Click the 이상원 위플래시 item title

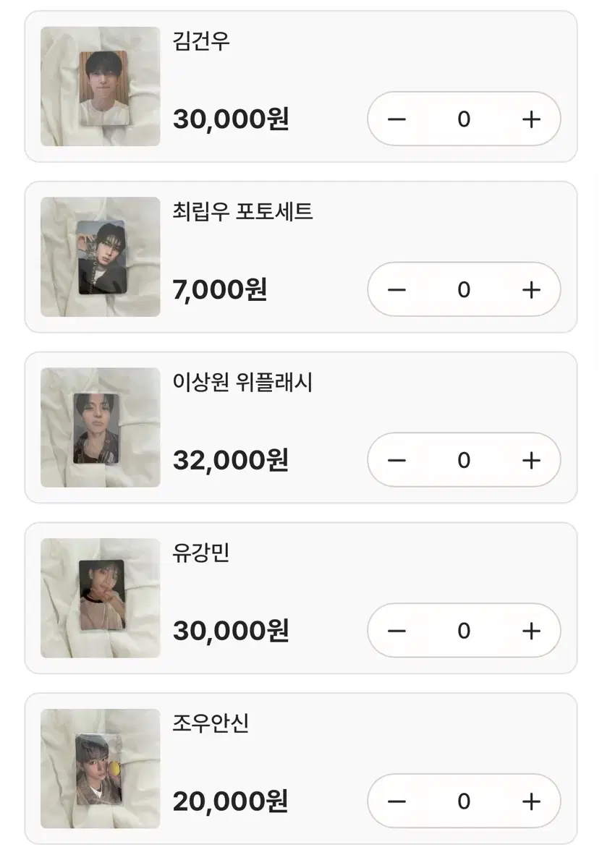tap(242, 382)
